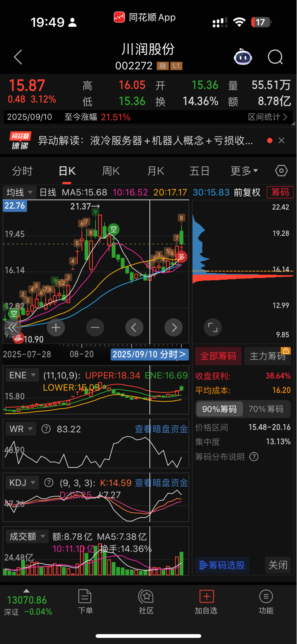Open 区间统计 details
Screen dimensions: 297x644
tap(268, 117)
